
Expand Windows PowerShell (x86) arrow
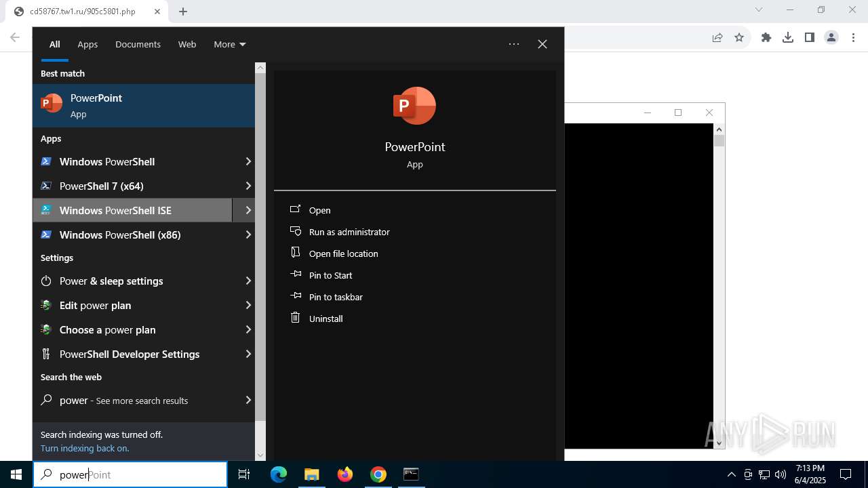(248, 235)
